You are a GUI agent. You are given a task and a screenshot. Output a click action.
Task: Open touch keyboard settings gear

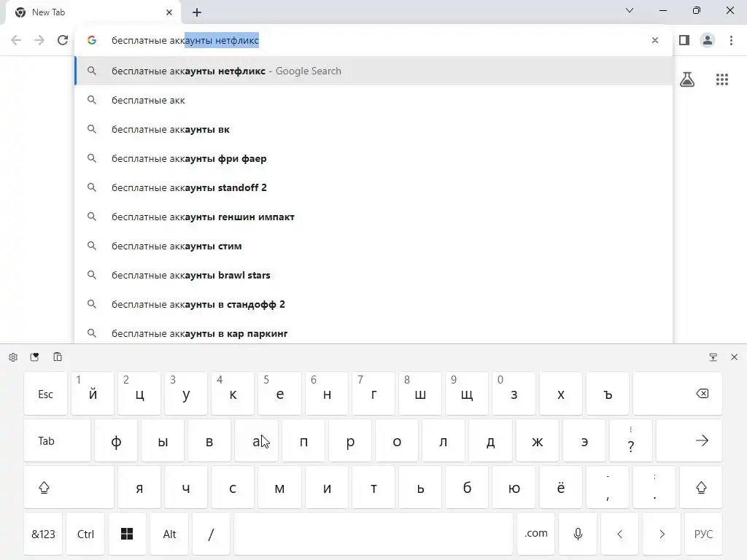(13, 357)
